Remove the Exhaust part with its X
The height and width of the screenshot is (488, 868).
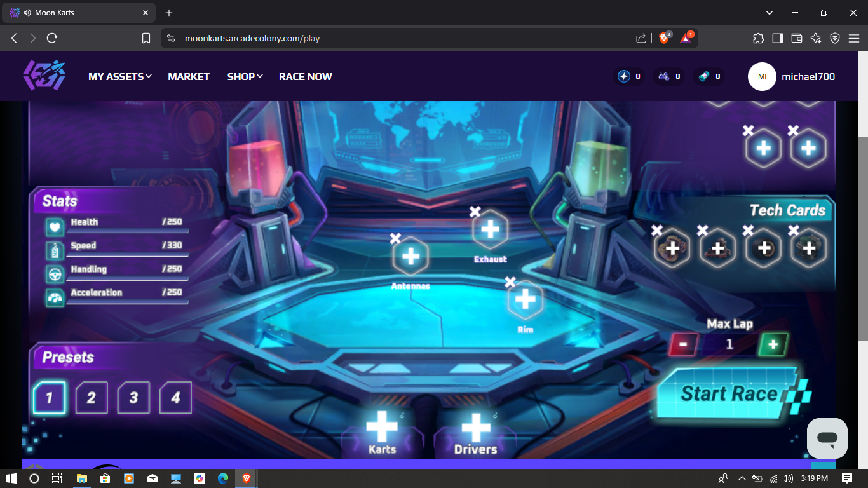(475, 212)
